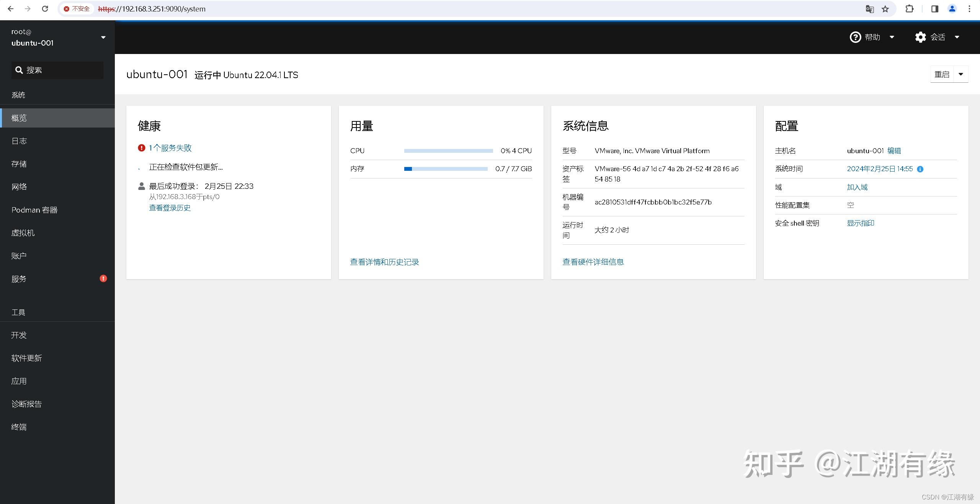This screenshot has width=980, height=504.
Task: Switch to the 终端 sidebar item
Action: click(19, 427)
